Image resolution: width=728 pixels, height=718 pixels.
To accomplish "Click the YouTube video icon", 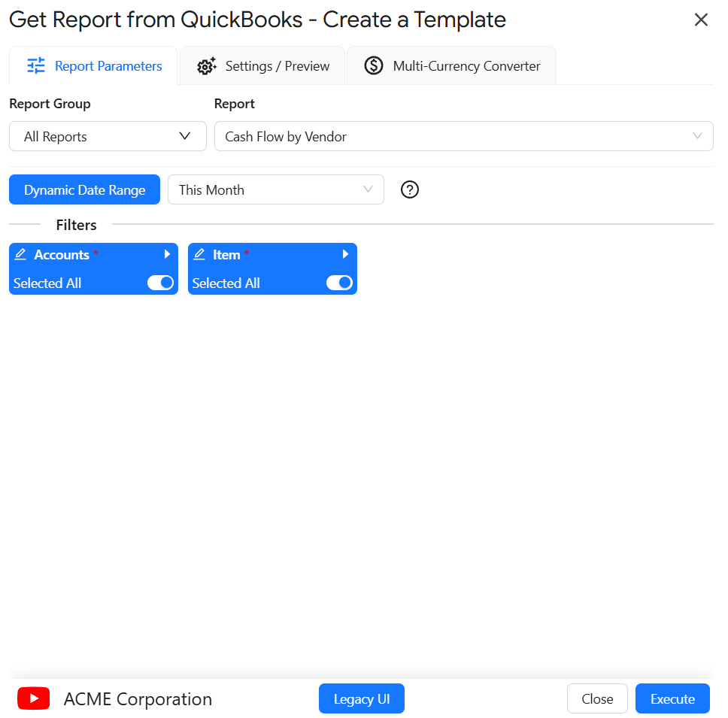I will [33, 698].
